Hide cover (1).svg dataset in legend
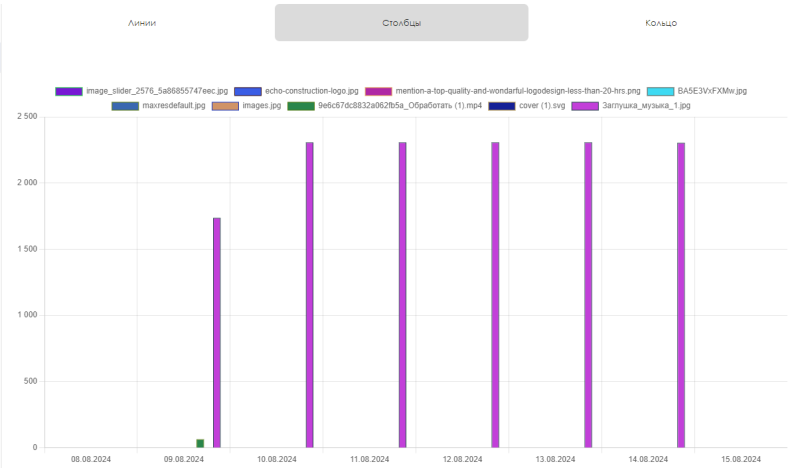This screenshot has height=468, width=800. 502,105
